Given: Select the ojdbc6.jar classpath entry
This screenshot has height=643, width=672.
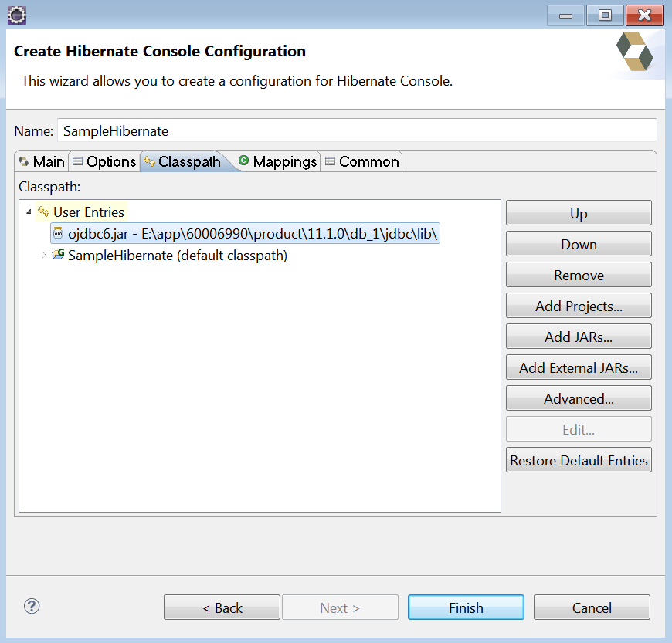Looking at the screenshot, I should click(232, 232).
